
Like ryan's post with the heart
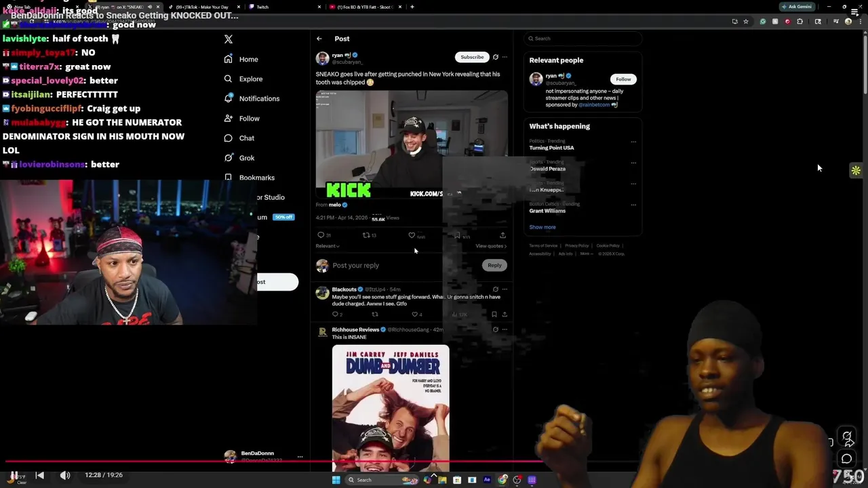click(412, 235)
